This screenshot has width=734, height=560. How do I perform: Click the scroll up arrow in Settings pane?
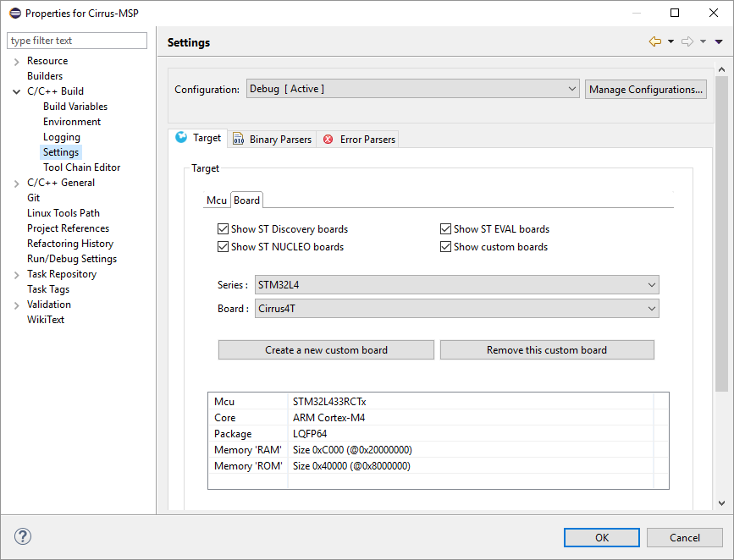[721, 69]
